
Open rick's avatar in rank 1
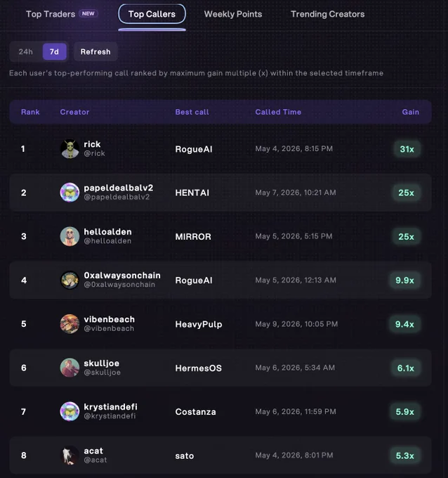(70, 149)
